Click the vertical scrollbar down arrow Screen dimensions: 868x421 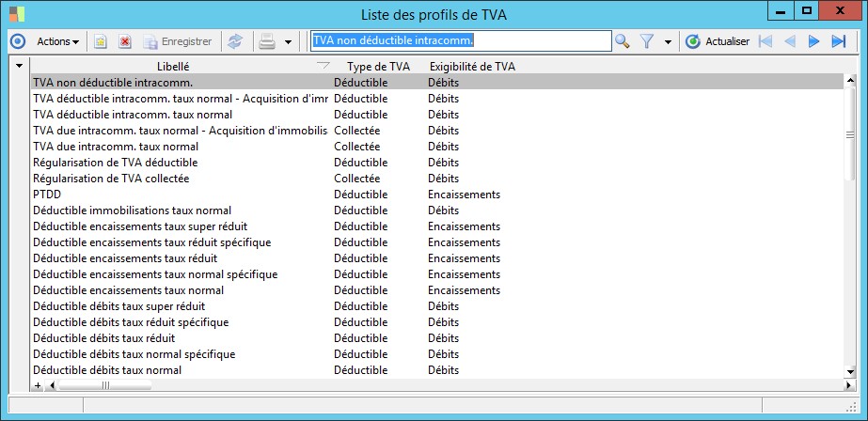tap(850, 372)
